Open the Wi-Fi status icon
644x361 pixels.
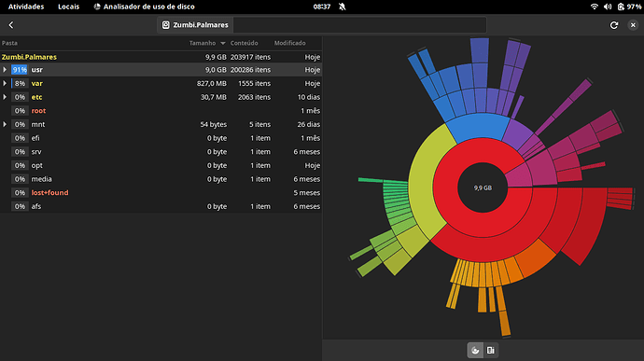tap(594, 7)
